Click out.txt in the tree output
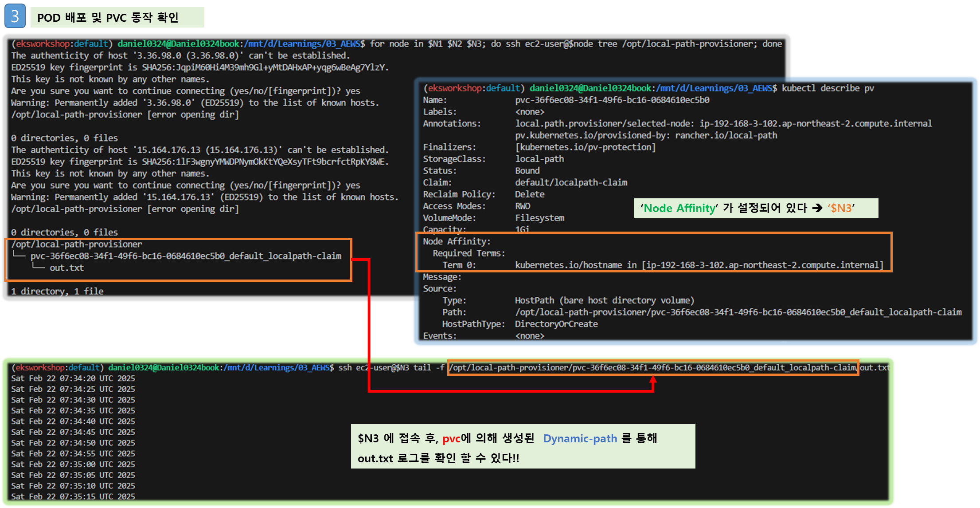 click(x=66, y=268)
